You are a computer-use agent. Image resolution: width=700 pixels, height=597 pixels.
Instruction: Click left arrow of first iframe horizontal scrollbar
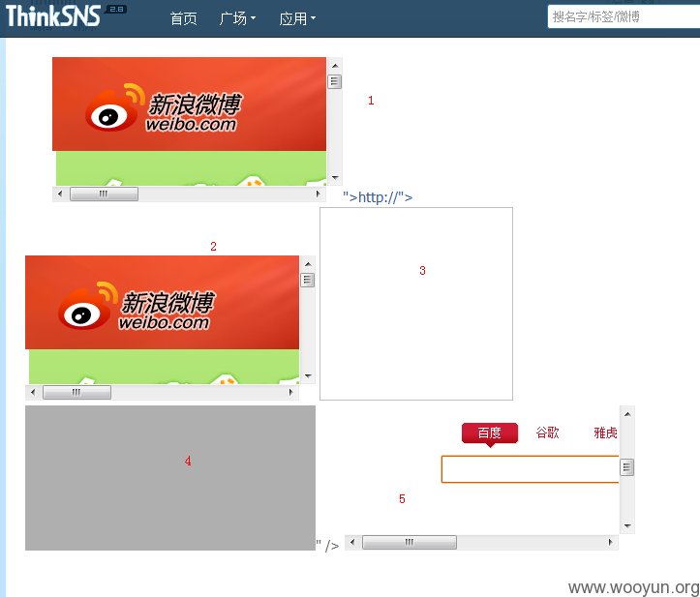coord(60,194)
